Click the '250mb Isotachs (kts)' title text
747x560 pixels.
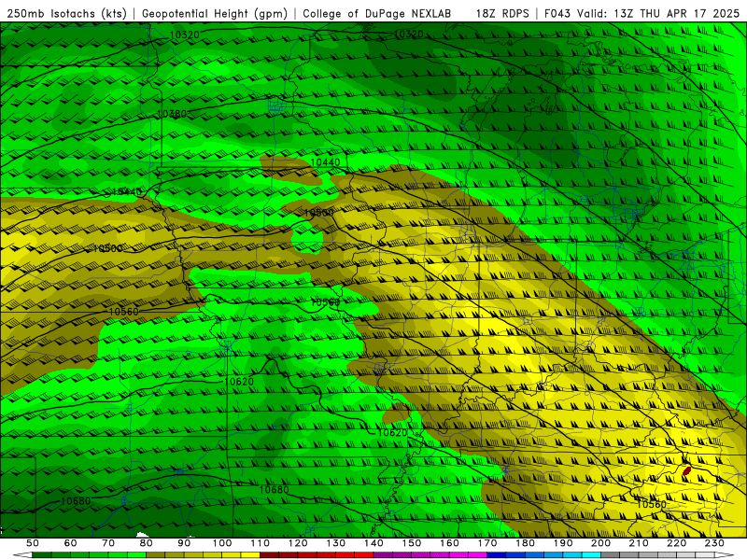(66, 14)
